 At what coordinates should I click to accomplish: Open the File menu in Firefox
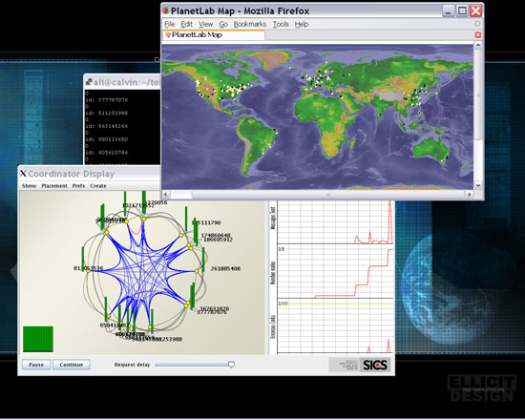coord(170,24)
